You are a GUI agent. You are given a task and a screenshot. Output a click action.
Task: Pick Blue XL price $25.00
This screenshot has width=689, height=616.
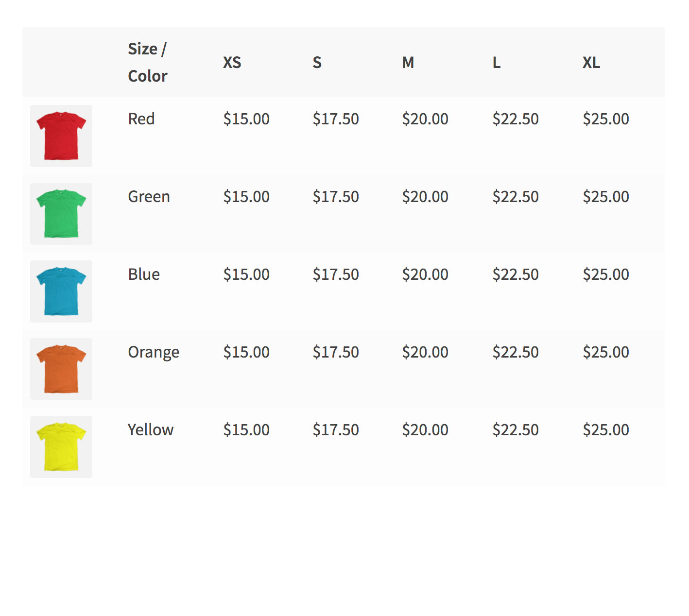pyautogui.click(x=606, y=274)
